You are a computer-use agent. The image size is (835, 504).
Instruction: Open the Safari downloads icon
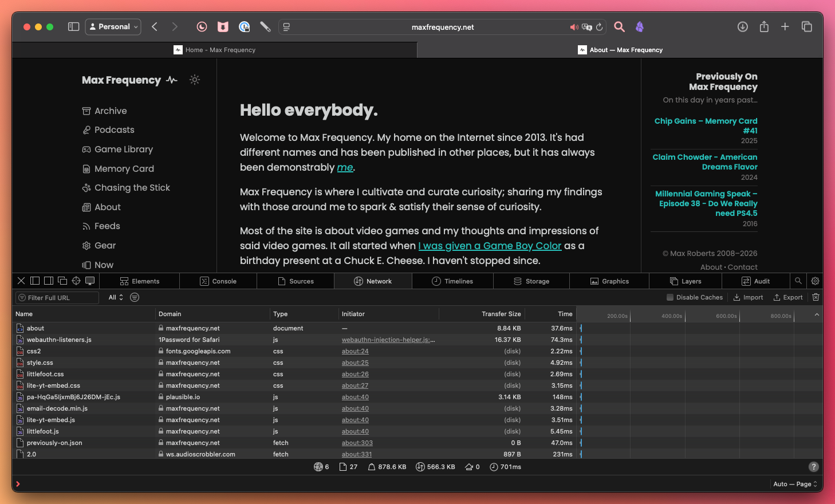[742, 27]
